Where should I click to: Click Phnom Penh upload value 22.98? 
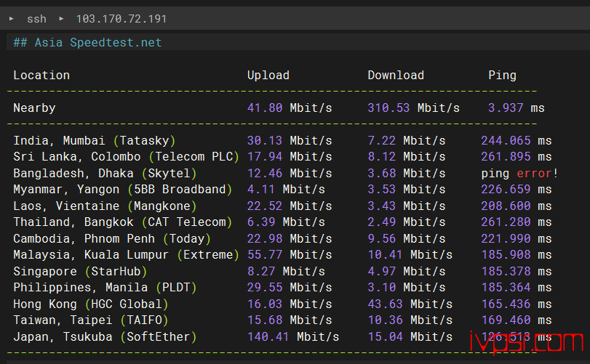pyautogui.click(x=265, y=238)
